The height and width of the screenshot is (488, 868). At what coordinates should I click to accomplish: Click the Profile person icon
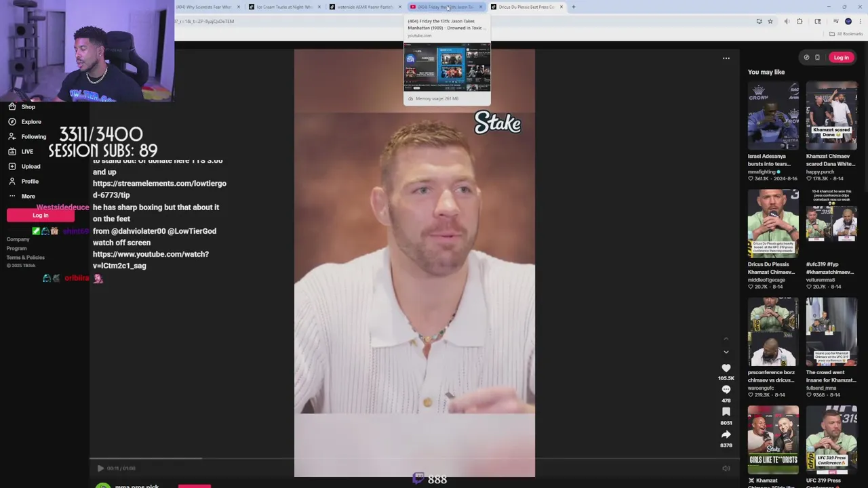(12, 182)
